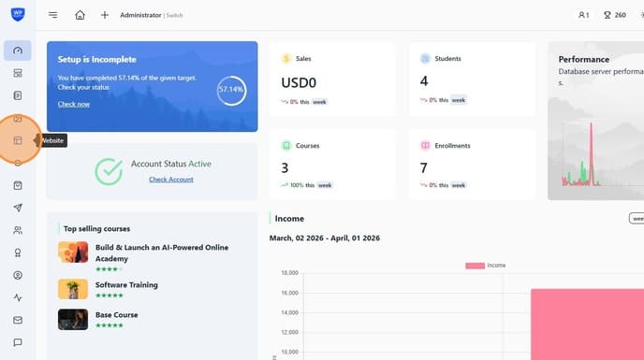This screenshot has width=644, height=360.
Task: Open the Website sidebar icon
Action: tap(18, 140)
